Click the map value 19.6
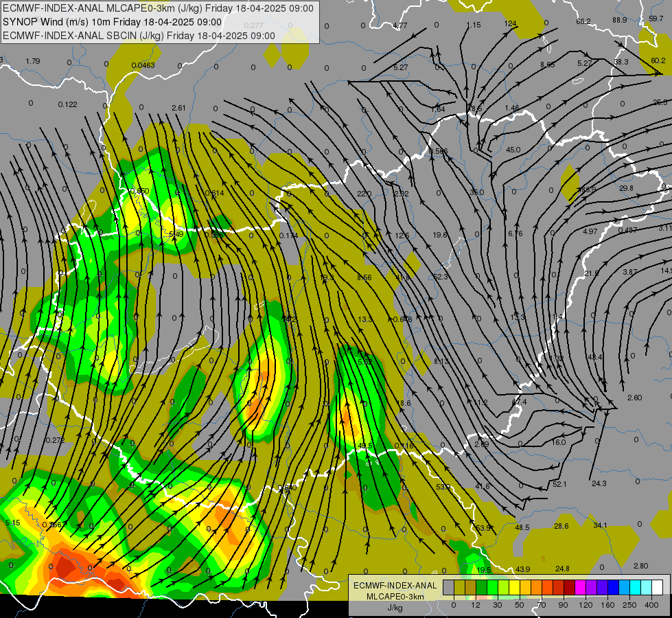This screenshot has width=672, height=618. (440, 235)
